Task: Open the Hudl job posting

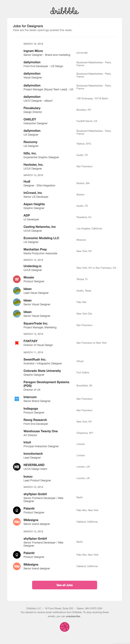Action: [27, 182]
